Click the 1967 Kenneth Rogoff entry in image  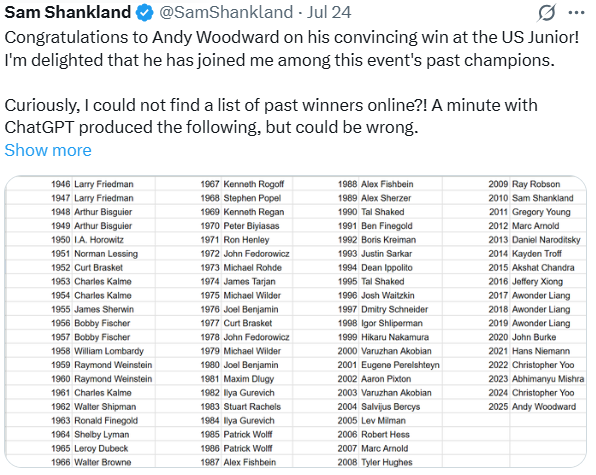[242, 184]
